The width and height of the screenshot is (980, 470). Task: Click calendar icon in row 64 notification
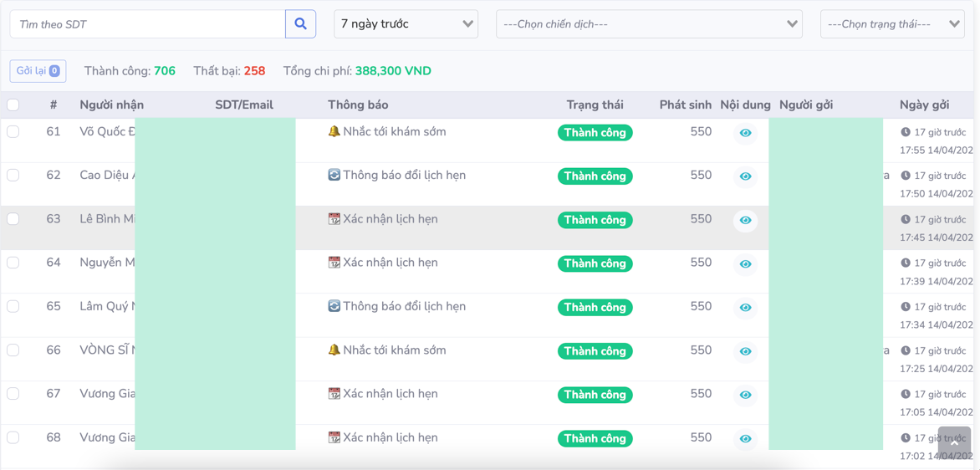(x=334, y=263)
